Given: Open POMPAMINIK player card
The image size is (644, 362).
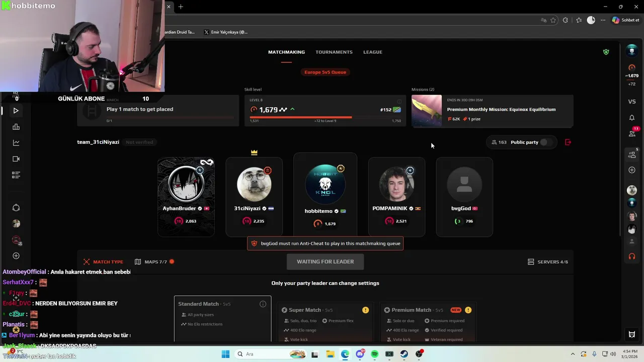Looking at the screenshot, I should (396, 197).
